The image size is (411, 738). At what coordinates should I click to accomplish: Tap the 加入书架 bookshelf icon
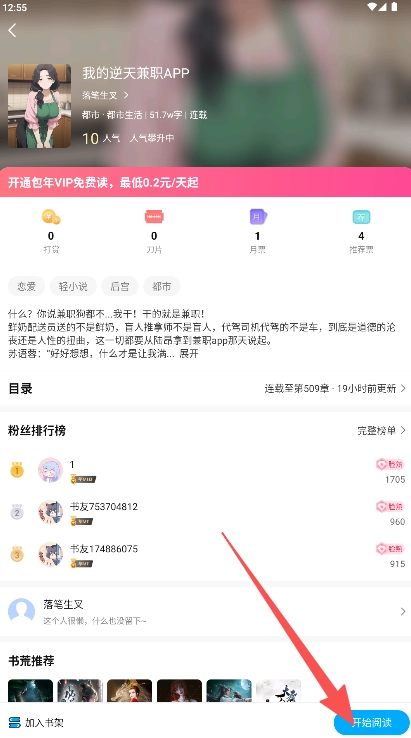pos(15,722)
